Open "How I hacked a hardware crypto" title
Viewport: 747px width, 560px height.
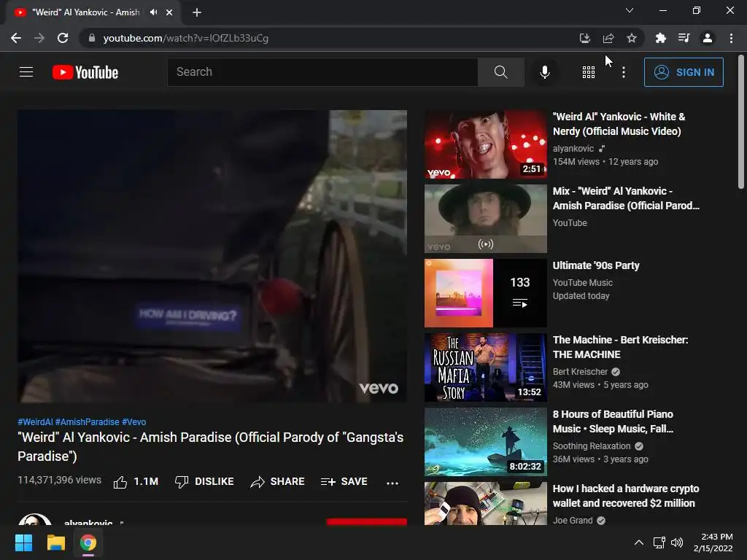(625, 496)
